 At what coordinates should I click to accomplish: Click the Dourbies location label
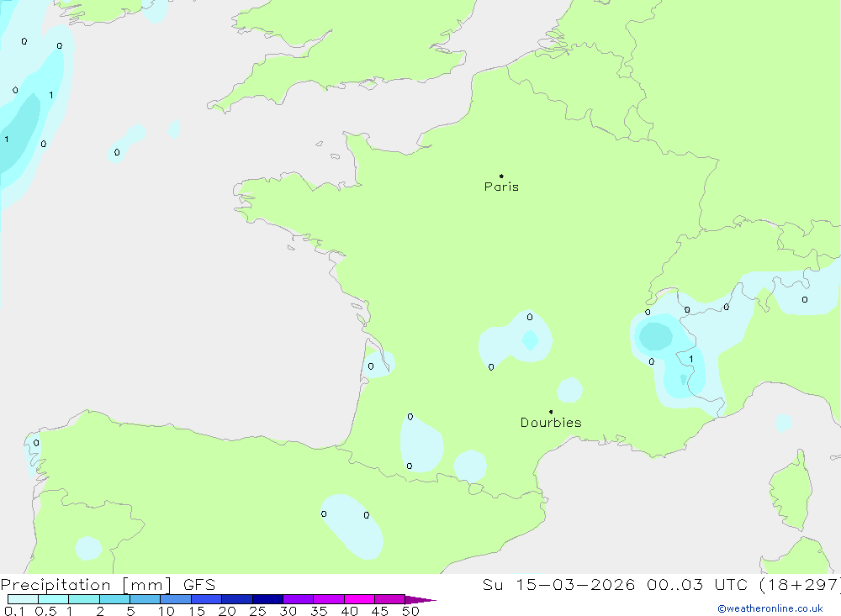(551, 423)
